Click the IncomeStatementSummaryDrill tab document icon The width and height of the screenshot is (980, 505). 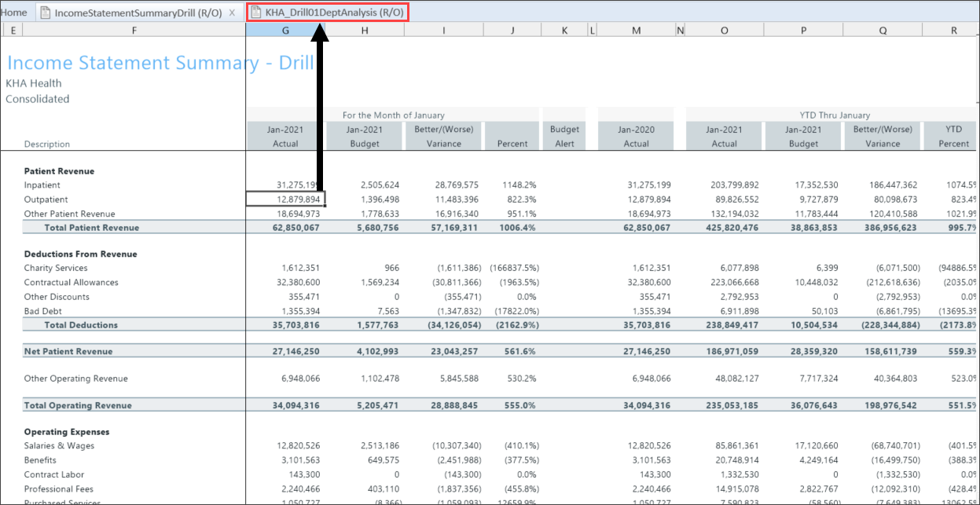click(46, 13)
